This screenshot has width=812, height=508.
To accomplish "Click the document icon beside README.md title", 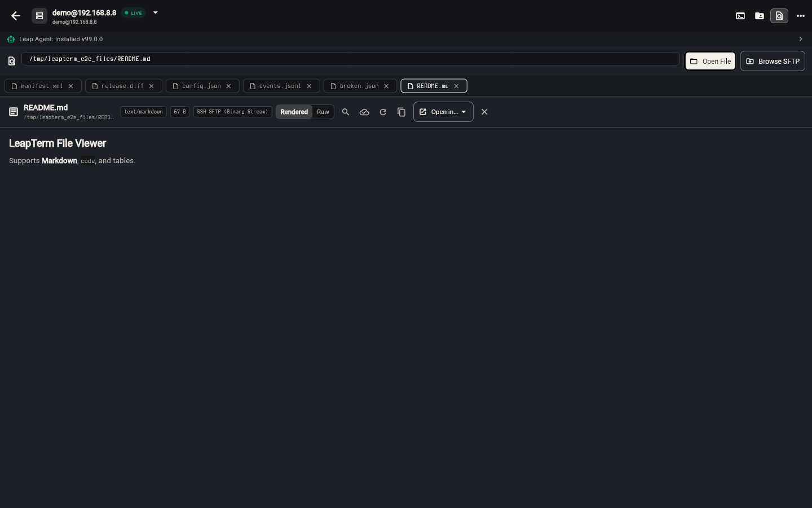I will point(14,112).
